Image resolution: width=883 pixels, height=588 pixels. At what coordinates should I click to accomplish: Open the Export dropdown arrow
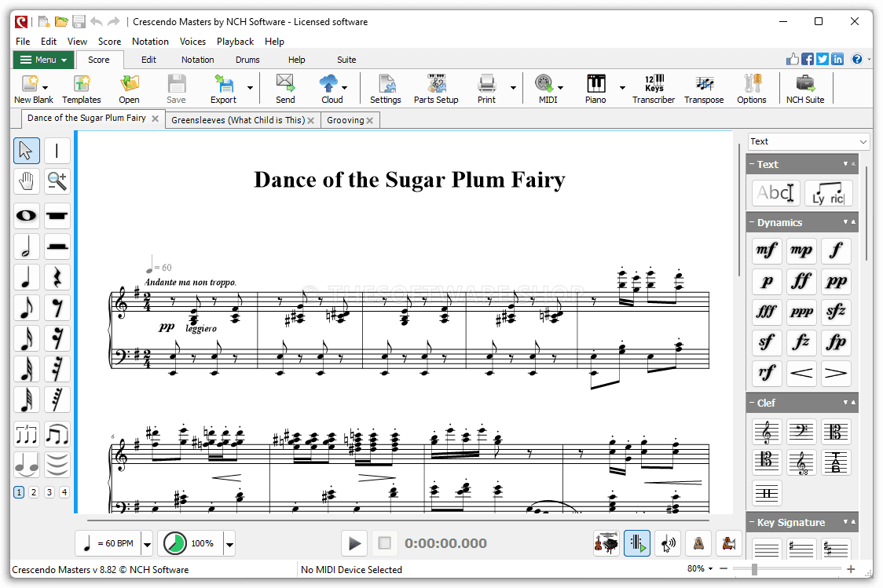point(250,88)
